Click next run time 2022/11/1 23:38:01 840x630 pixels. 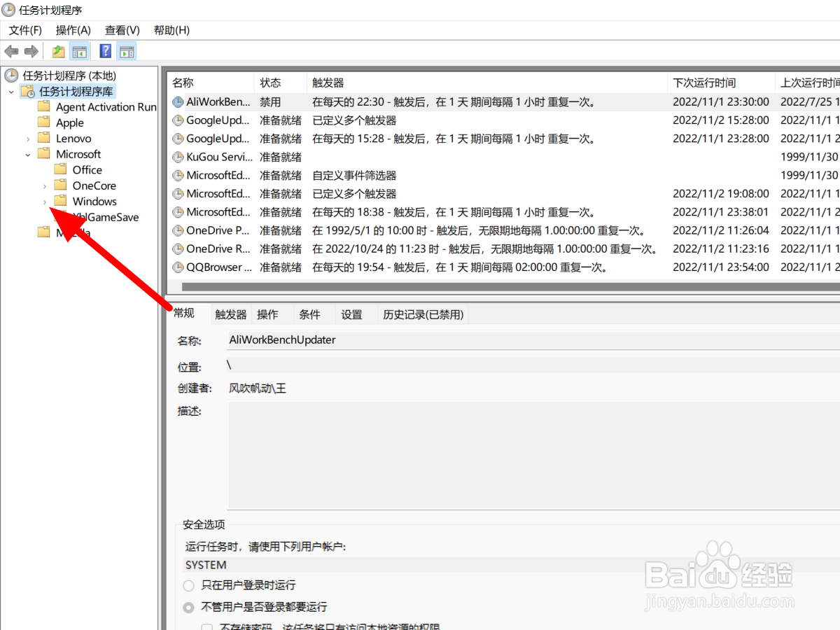pyautogui.click(x=721, y=212)
